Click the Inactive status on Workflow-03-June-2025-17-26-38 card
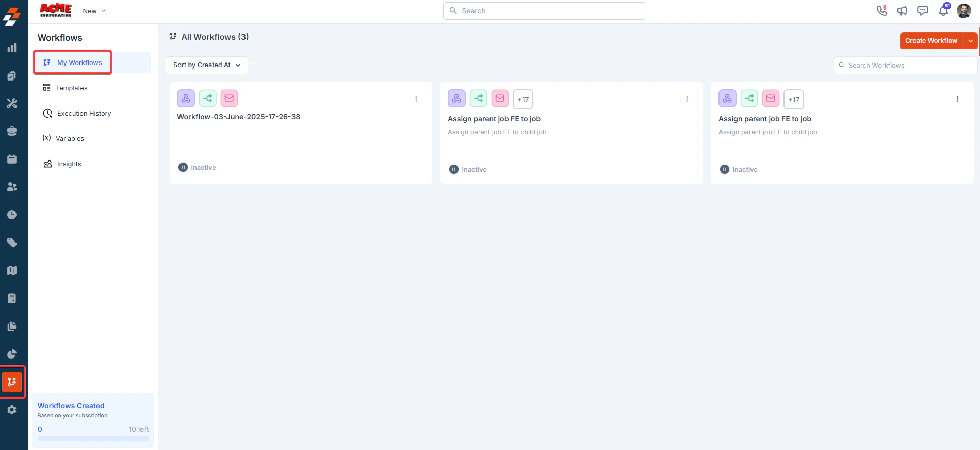 [x=198, y=167]
